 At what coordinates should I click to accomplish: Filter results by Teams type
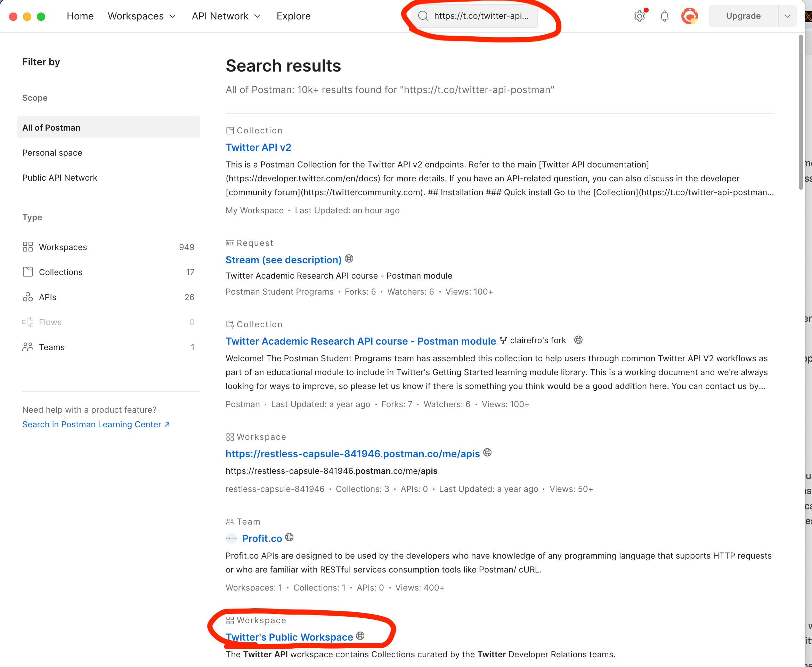[108, 347]
